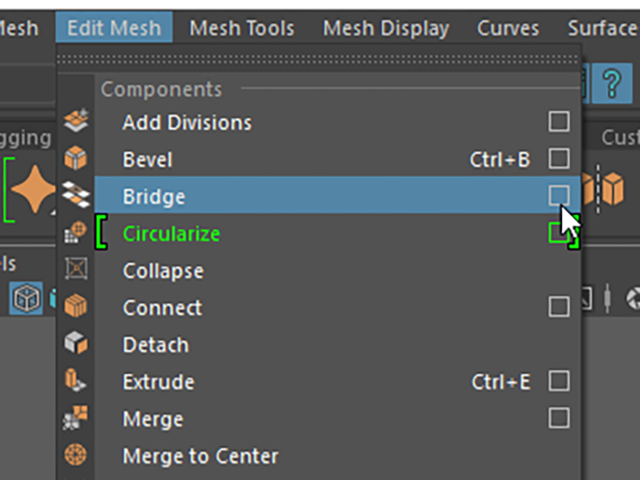Click the Add Divisions menu icon
The width and height of the screenshot is (640, 480).
(x=76, y=120)
